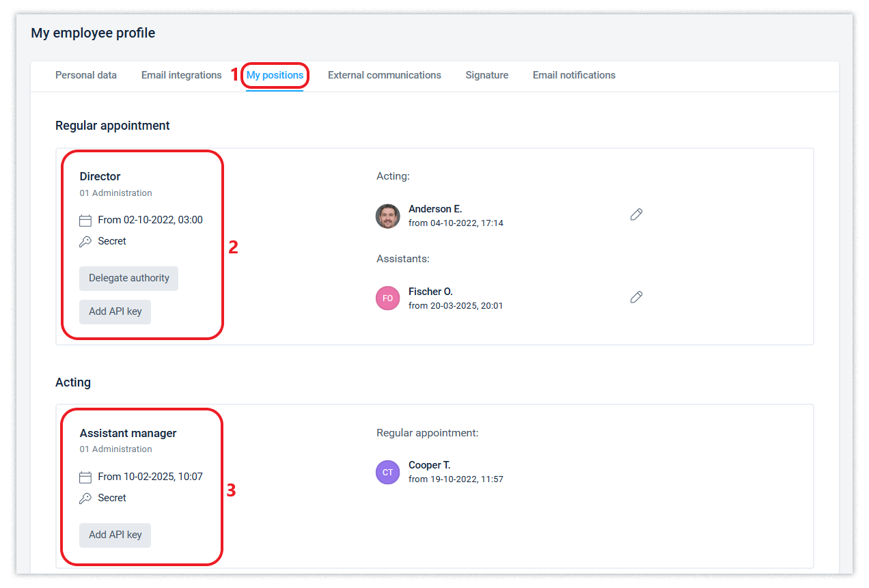The width and height of the screenshot is (869, 588).
Task: Click Add API key under Assistant manager
Action: pos(115,535)
